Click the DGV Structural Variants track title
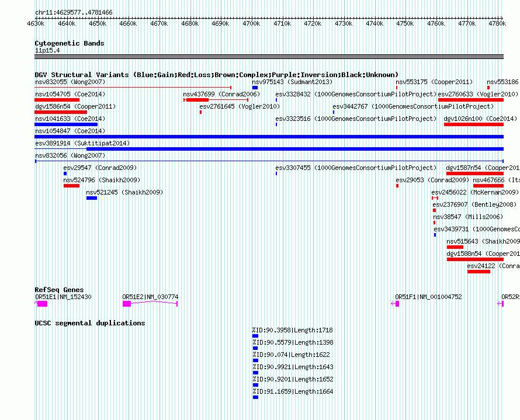The width and height of the screenshot is (520, 420). [x=217, y=75]
